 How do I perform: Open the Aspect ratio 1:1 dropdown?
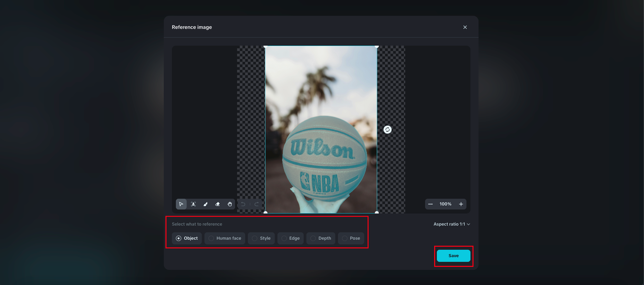[x=452, y=224]
